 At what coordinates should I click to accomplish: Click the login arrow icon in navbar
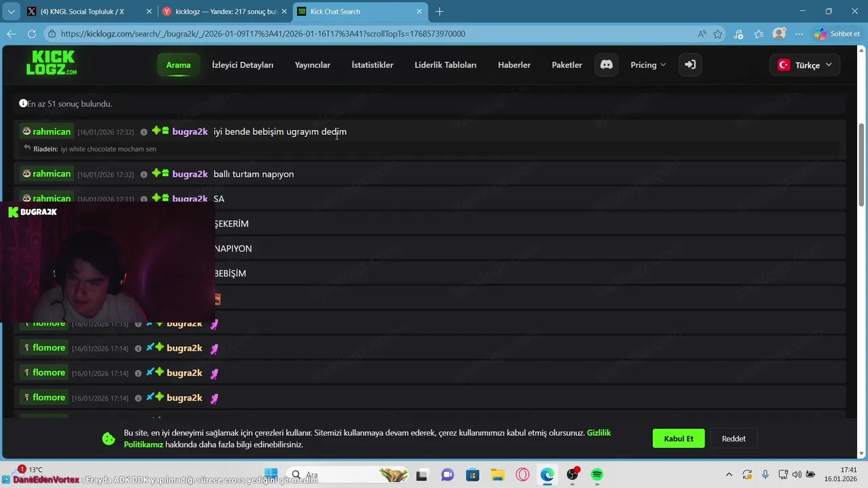690,64
